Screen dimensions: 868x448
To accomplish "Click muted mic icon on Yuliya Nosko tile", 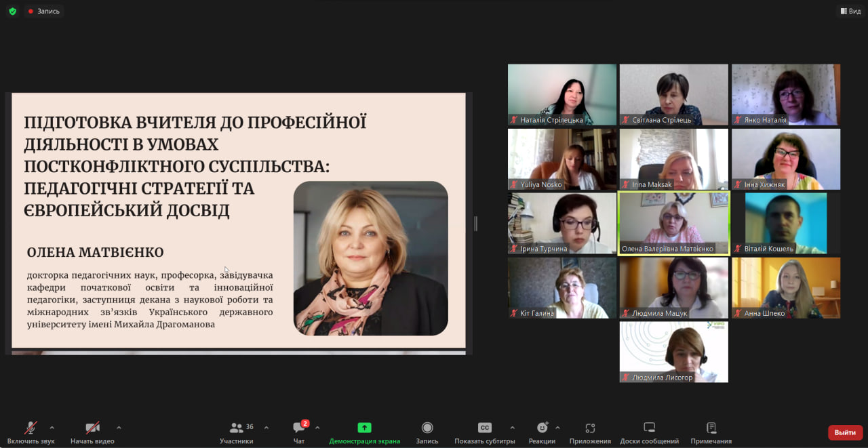I will (514, 184).
